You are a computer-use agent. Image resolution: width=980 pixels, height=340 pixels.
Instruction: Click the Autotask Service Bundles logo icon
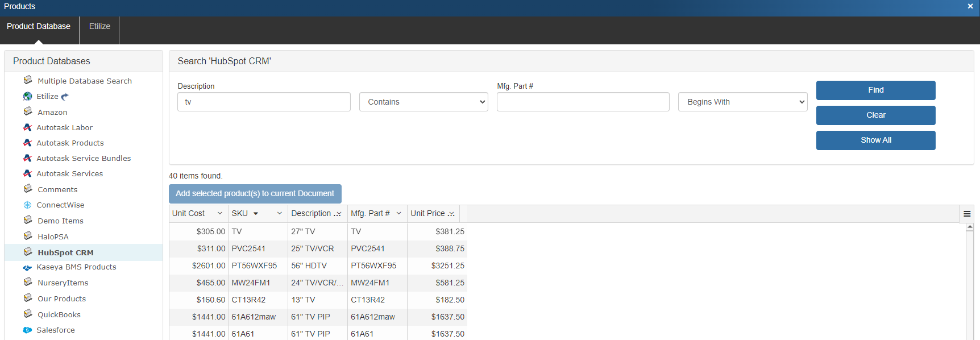click(x=27, y=158)
